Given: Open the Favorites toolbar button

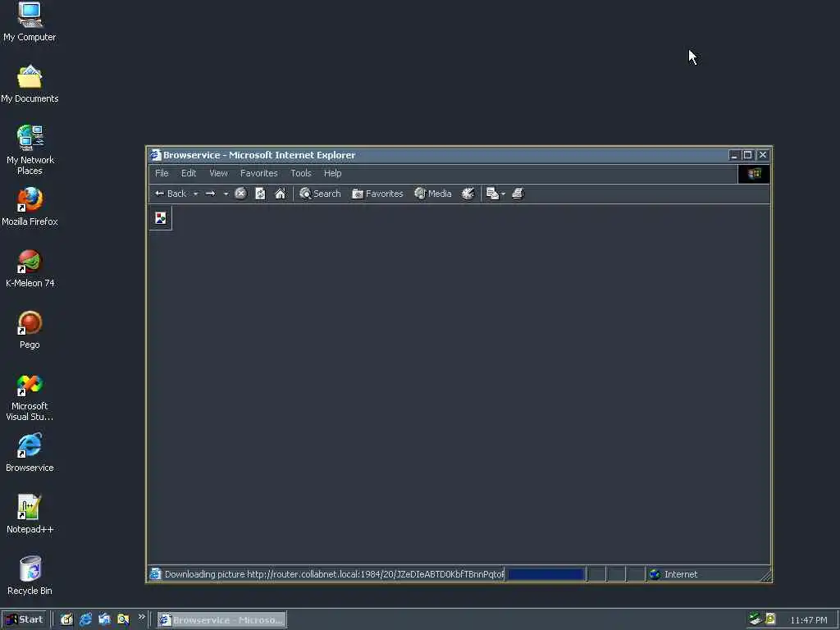Looking at the screenshot, I should pyautogui.click(x=377, y=194).
